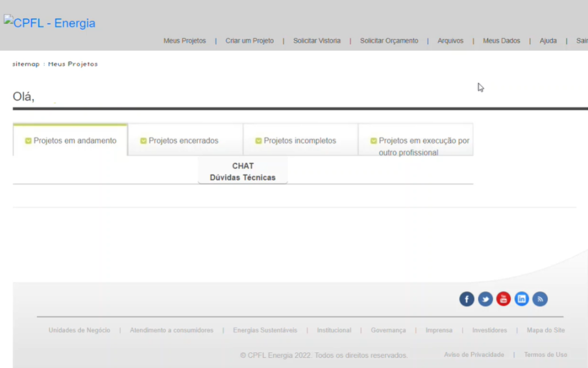Open Investidores footer link
Viewport: 588px width, 368px height.
(489, 330)
